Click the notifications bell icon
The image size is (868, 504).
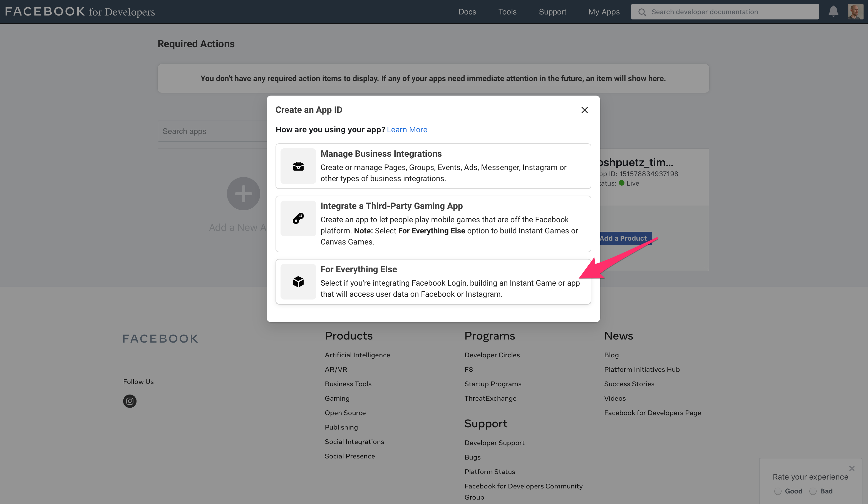coord(833,11)
